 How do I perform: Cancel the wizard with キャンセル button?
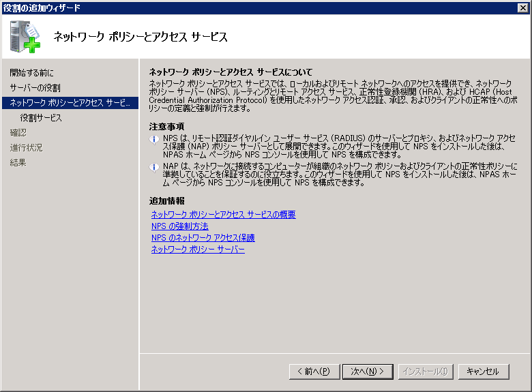[x=483, y=372]
